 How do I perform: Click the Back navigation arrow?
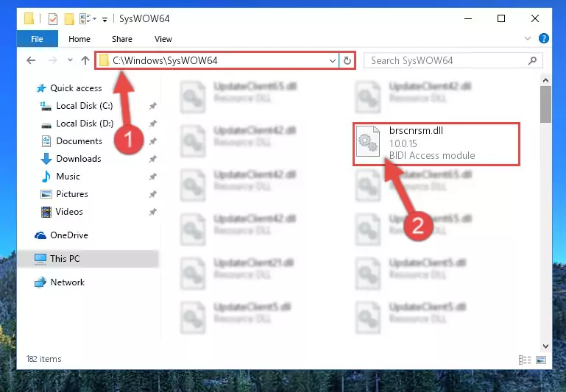coord(31,60)
